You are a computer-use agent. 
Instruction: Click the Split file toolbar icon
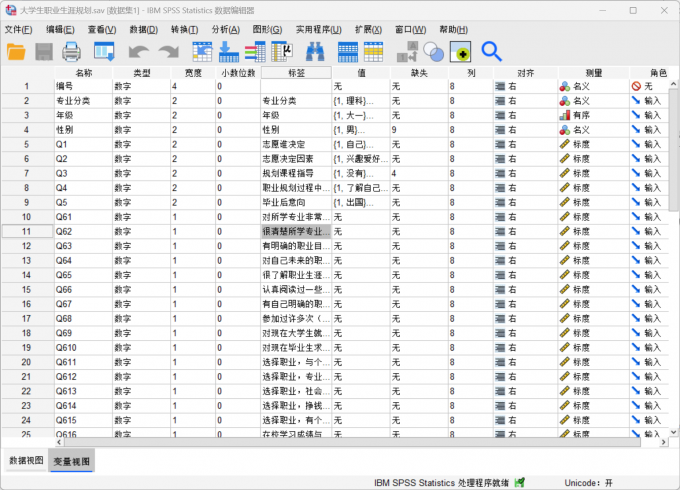tap(407, 51)
